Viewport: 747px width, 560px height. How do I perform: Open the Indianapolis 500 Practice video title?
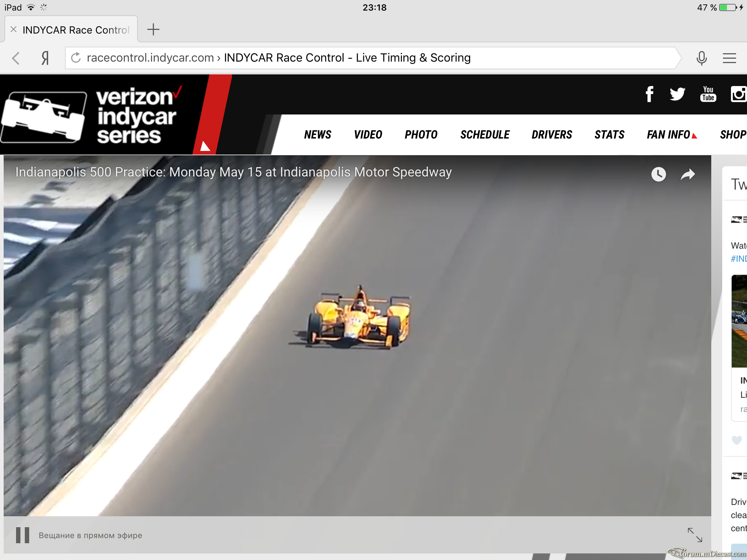point(233,172)
